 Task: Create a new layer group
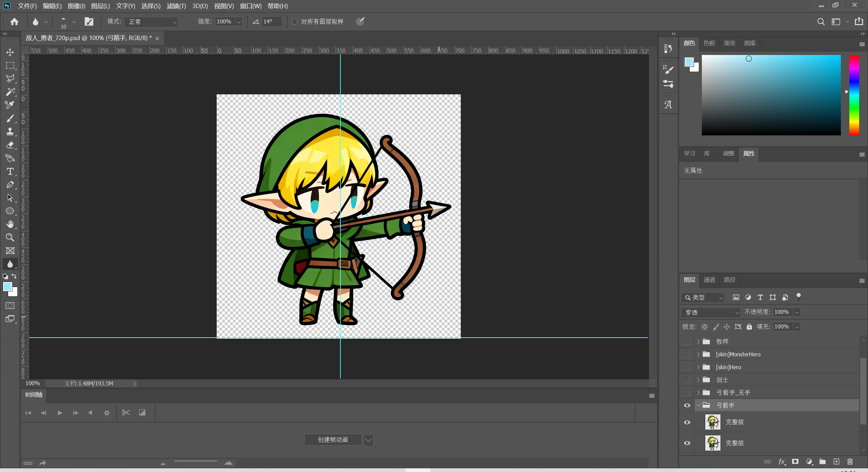click(823, 461)
